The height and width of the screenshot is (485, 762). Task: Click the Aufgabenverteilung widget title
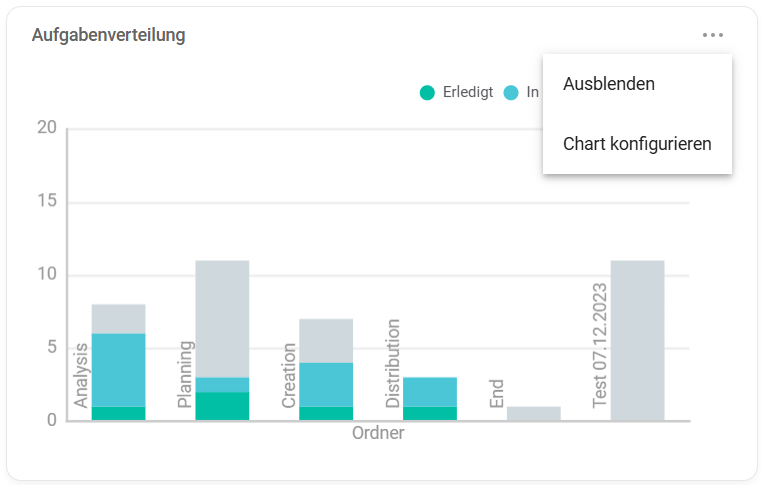[x=108, y=35]
